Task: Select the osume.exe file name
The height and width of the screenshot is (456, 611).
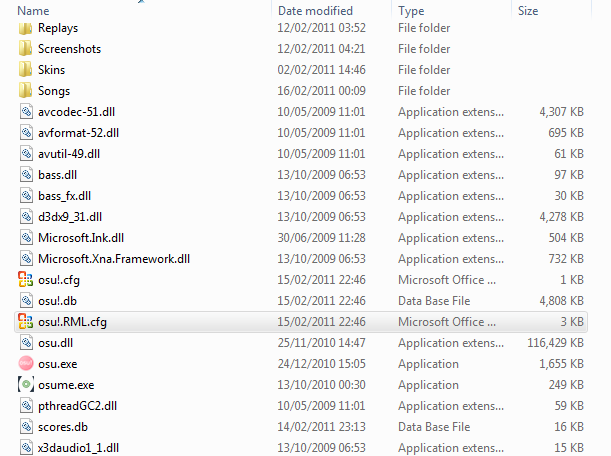Action: [x=66, y=385]
